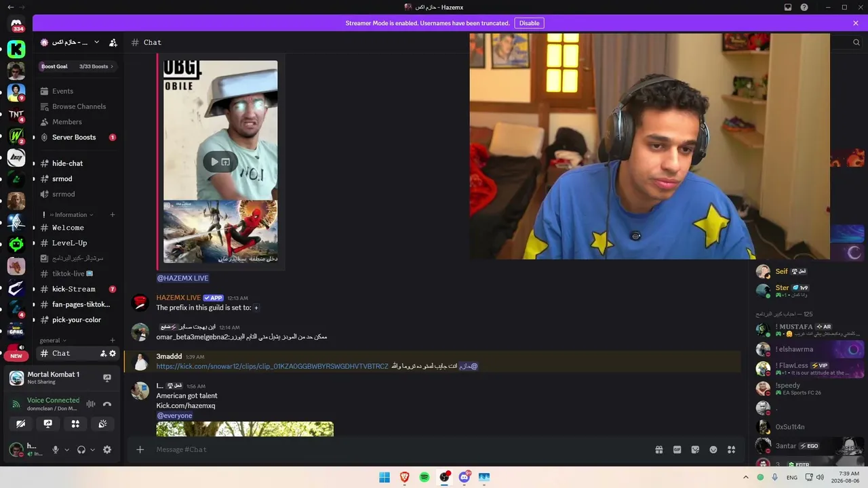The image size is (868, 488).
Task: Toggle noise suppression waveform icon
Action: 91,404
